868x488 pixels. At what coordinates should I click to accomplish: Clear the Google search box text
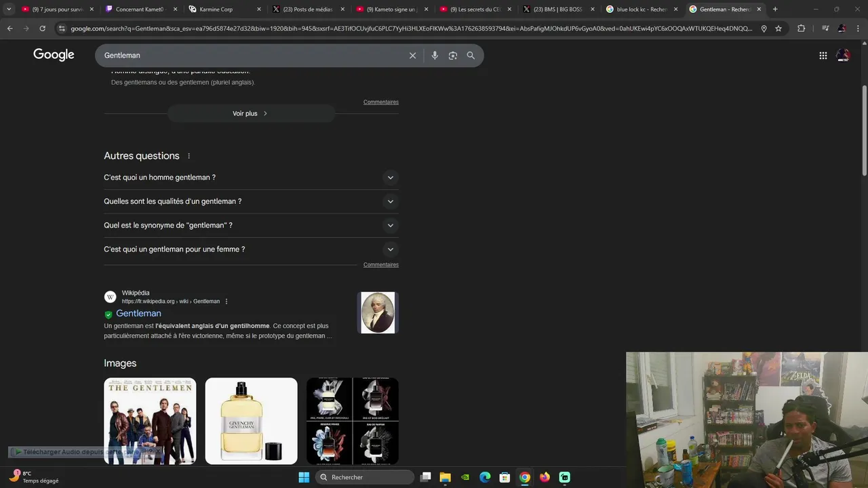point(412,56)
